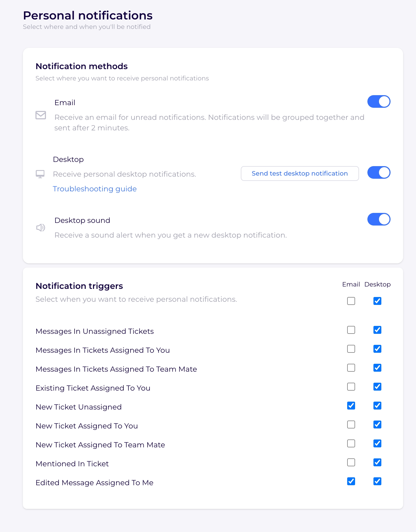Uncheck Desktop for Existing Ticket Assigned To You
This screenshot has height=532, width=416.
pos(377,387)
